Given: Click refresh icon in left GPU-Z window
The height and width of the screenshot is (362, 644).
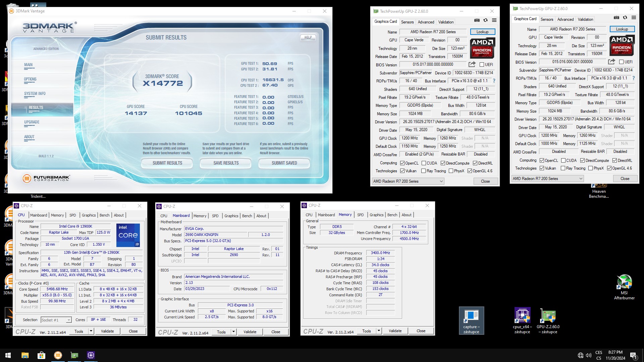Looking at the screenshot, I should 485,20.
